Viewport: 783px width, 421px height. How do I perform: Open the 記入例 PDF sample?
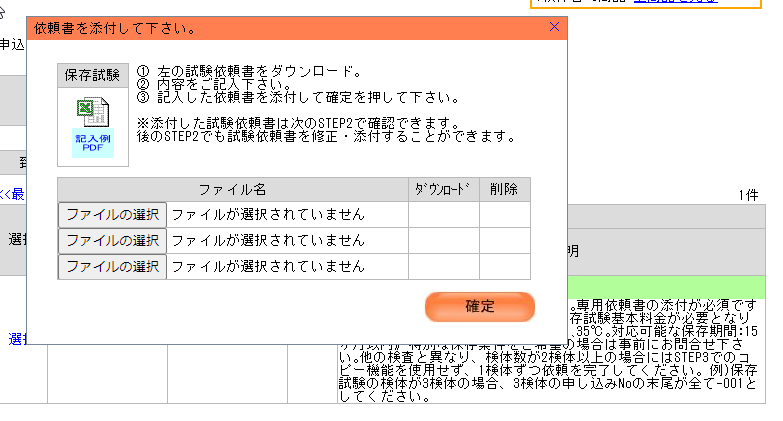pyautogui.click(x=92, y=142)
